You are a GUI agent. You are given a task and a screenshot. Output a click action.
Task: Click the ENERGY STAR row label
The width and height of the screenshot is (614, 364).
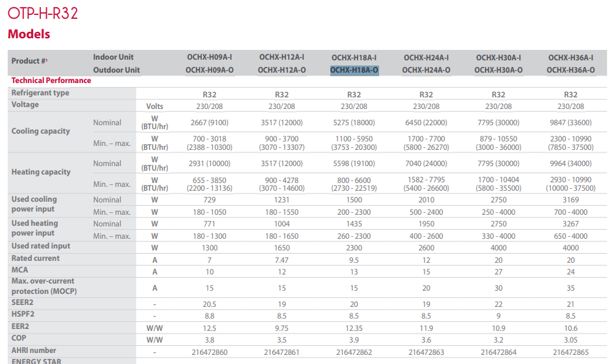36,361
